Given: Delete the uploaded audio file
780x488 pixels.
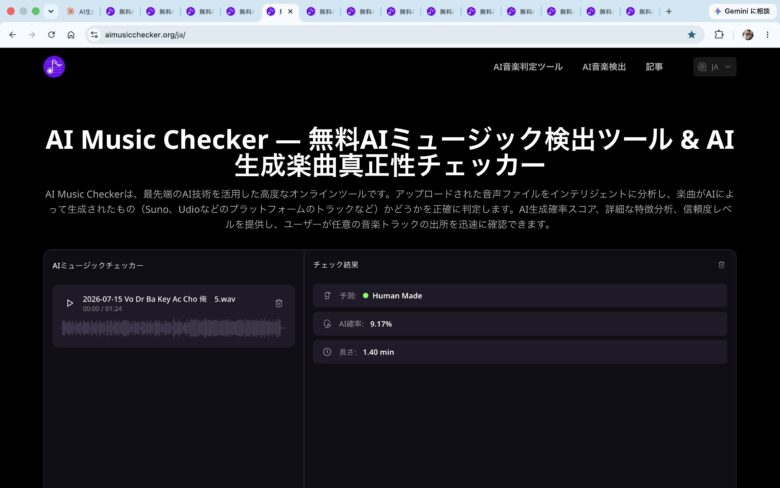Looking at the screenshot, I should 279,303.
